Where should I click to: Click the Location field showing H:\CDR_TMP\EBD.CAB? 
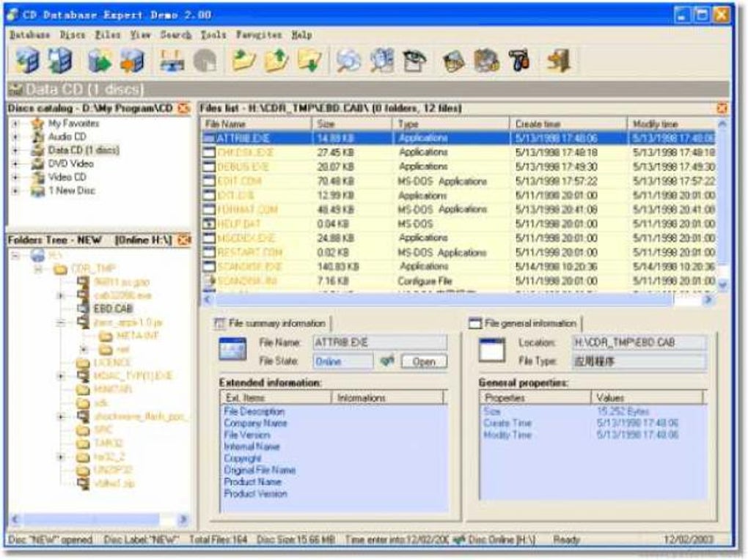tap(639, 342)
